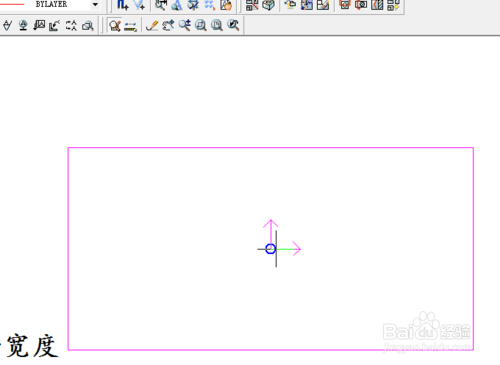This screenshot has height=365, width=500.
Task: Click the overlapping rectangles magnifier icon
Action: [x=88, y=25]
